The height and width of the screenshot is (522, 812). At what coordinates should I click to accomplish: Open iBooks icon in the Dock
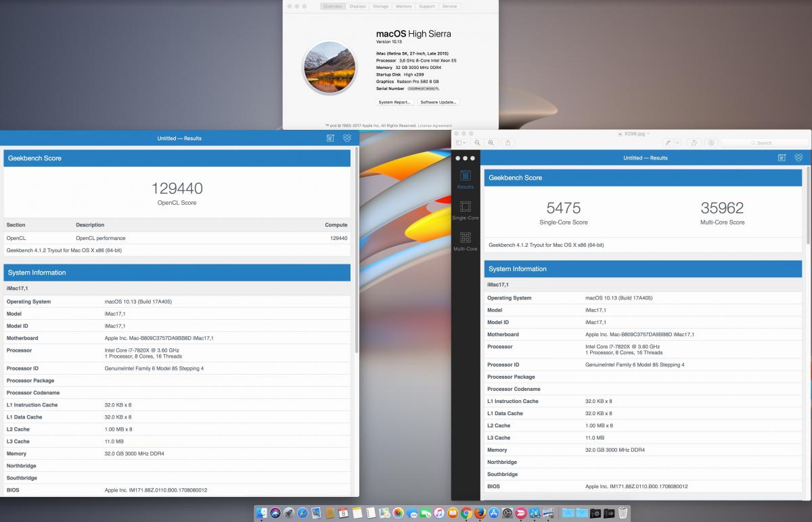click(x=453, y=513)
